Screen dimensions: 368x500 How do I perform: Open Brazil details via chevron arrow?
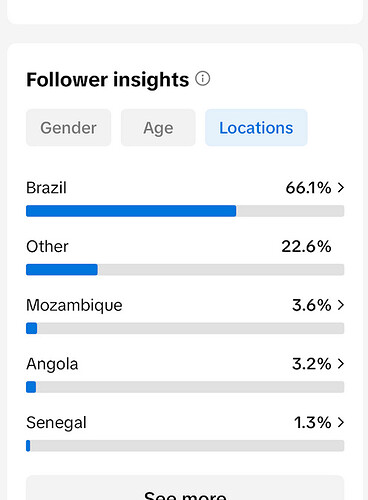[x=340, y=188]
